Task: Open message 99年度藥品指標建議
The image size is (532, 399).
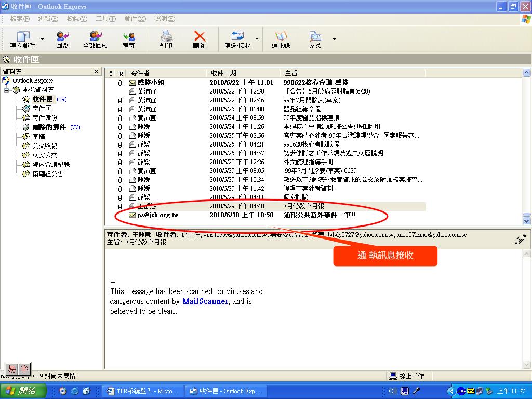Action: pos(311,118)
